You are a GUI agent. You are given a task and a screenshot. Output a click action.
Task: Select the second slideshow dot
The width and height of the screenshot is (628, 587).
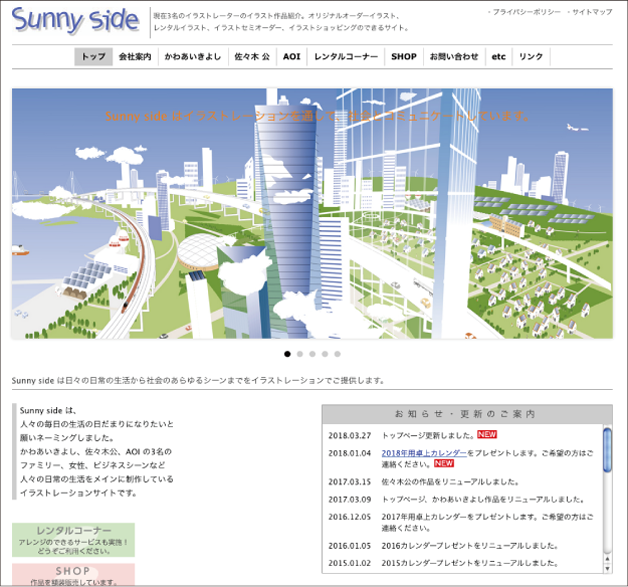pyautogui.click(x=300, y=354)
